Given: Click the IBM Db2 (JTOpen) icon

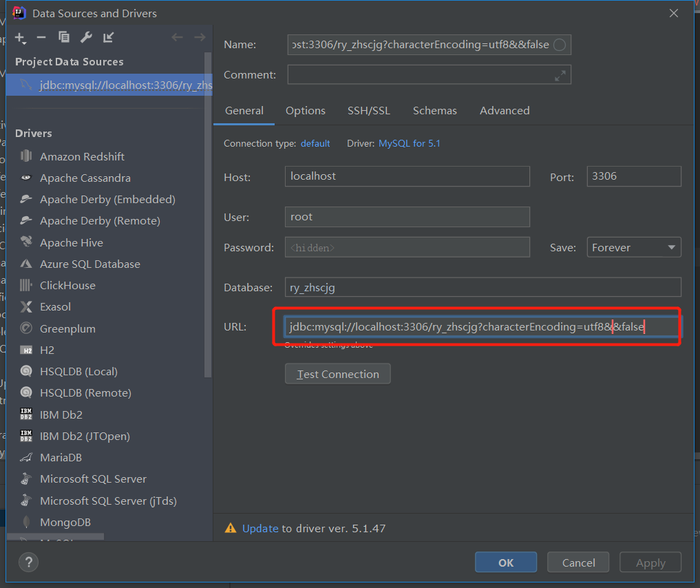Looking at the screenshot, I should [26, 435].
